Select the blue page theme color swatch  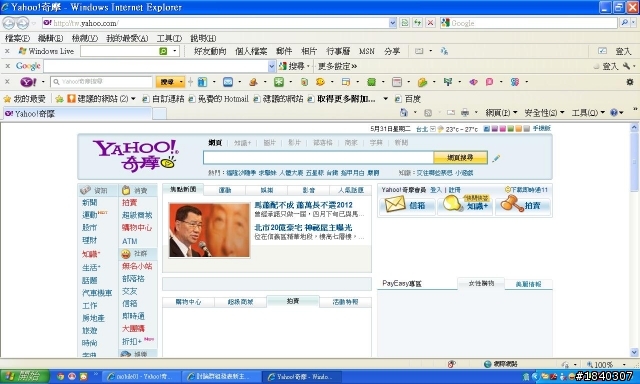click(x=487, y=129)
